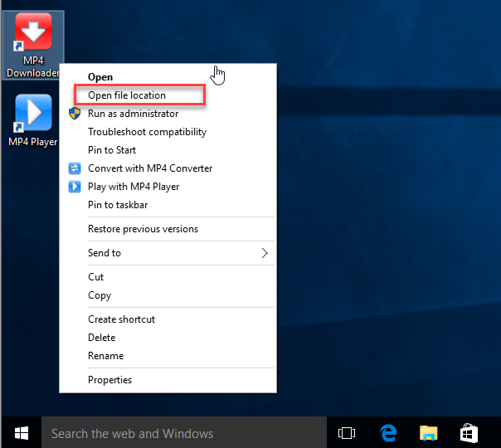Select Troubleshoot compatibility

click(168, 132)
